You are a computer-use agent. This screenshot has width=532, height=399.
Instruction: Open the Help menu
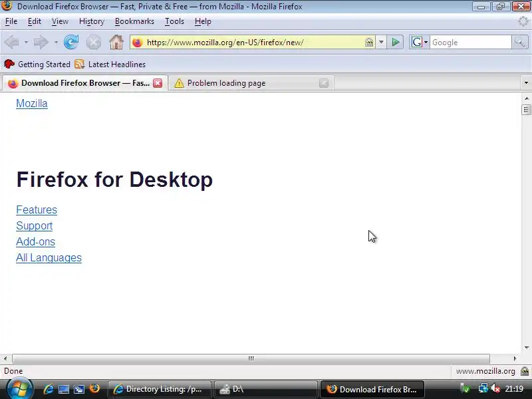203,21
